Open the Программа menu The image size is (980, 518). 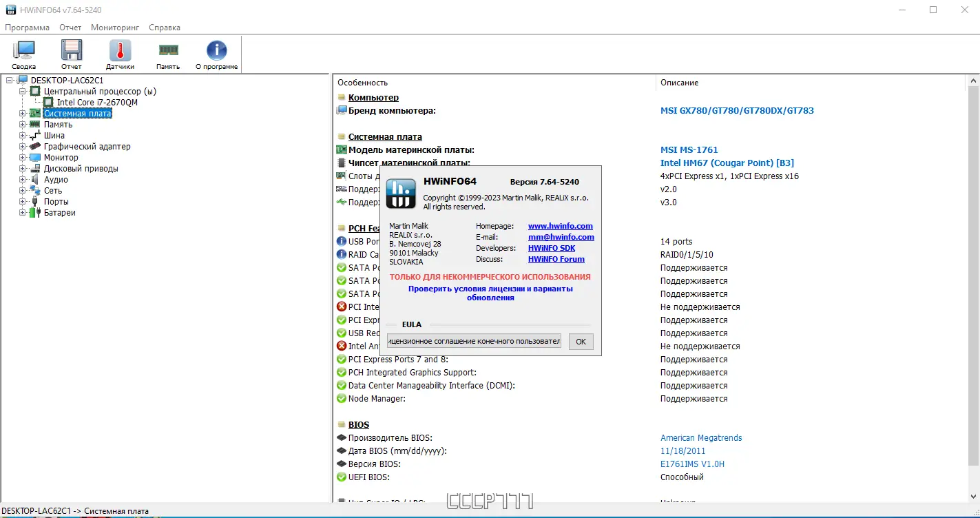[28, 28]
